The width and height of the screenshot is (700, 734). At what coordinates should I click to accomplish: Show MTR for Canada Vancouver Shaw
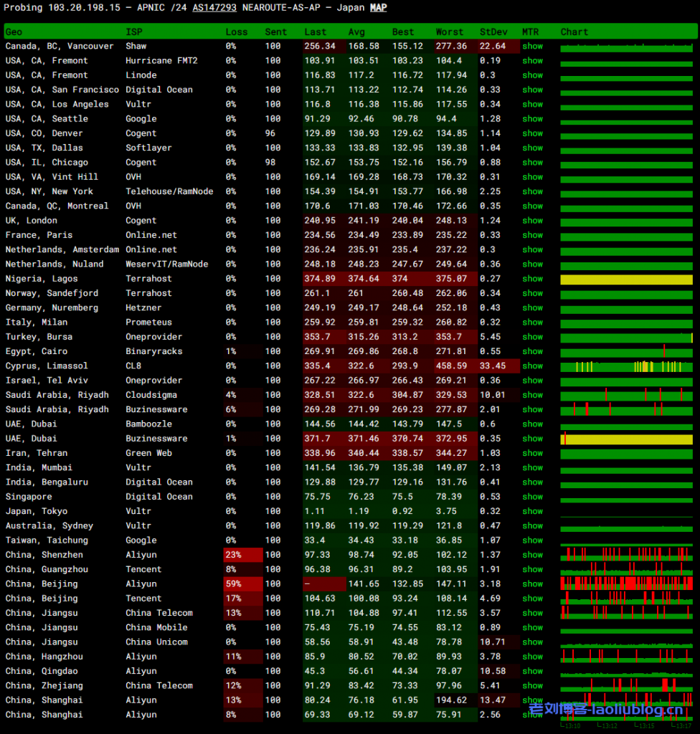[532, 46]
